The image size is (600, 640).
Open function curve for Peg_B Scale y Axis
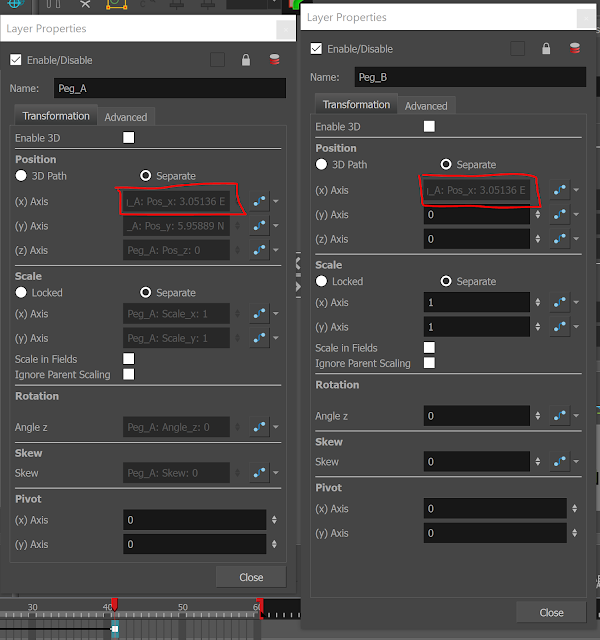click(560, 327)
